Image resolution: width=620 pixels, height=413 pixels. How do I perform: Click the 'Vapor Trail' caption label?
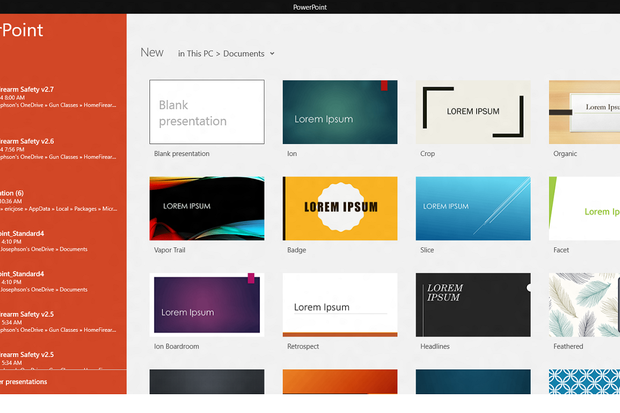(x=170, y=250)
